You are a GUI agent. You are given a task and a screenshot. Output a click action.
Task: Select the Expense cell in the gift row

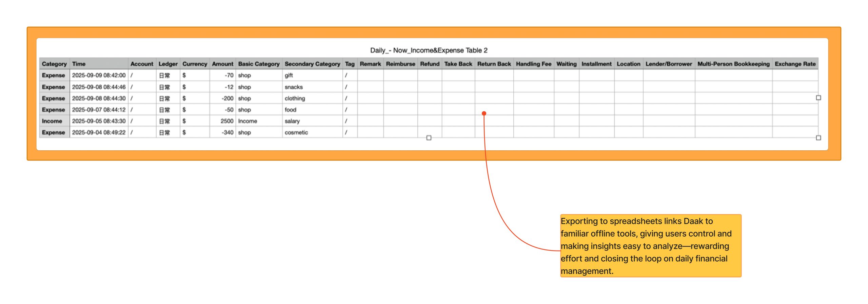click(x=54, y=75)
